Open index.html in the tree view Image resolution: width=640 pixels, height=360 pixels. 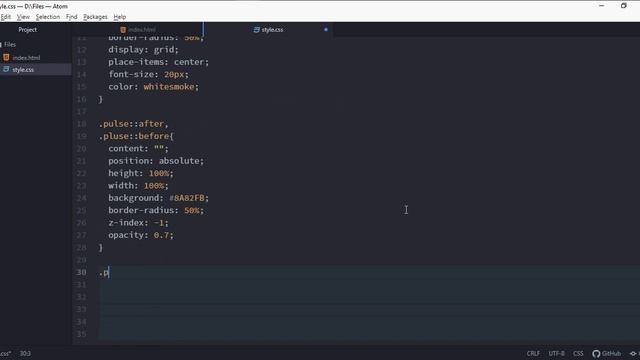point(26,58)
